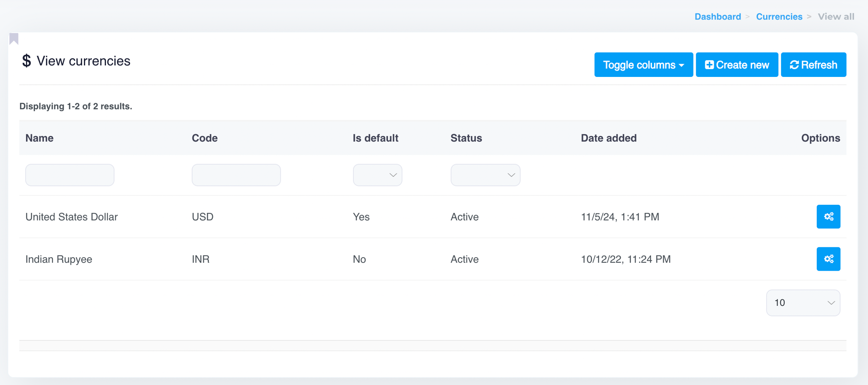This screenshot has width=868, height=385.
Task: Open the Is default filter dropdown
Action: 377,175
